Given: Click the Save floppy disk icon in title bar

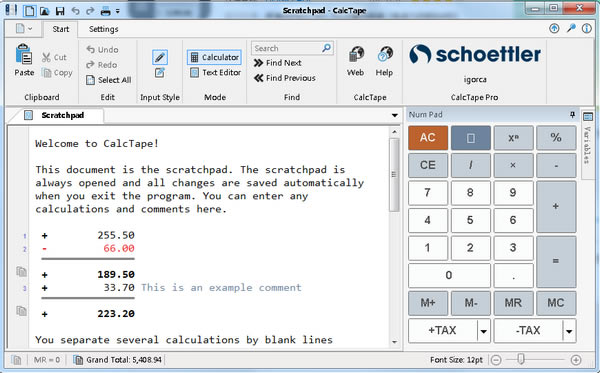Looking at the screenshot, I should click(x=60, y=11).
